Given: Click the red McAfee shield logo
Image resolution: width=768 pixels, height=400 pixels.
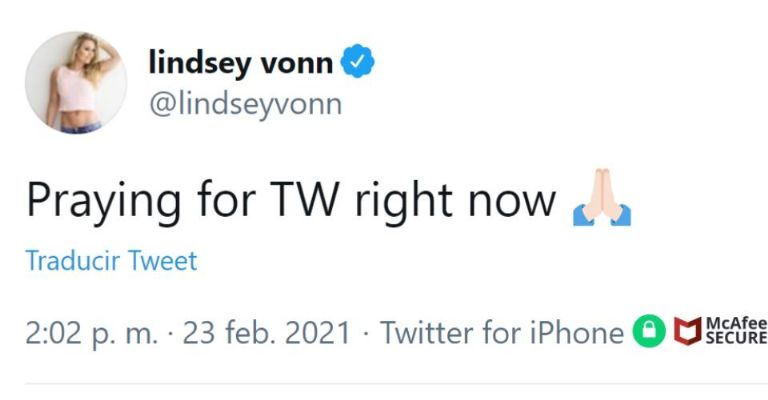Looking at the screenshot, I should 687,331.
